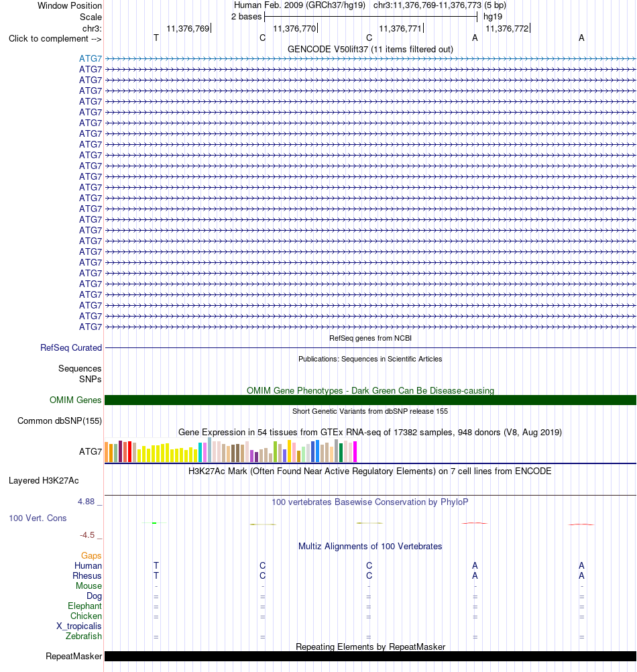Click the Layered H3K27Ac label

click(44, 480)
